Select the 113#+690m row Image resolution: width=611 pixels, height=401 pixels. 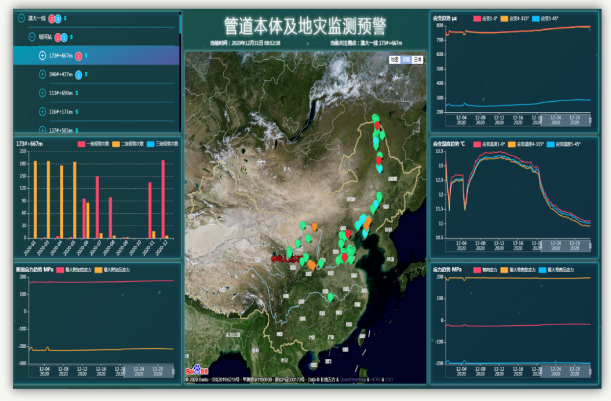click(97, 93)
